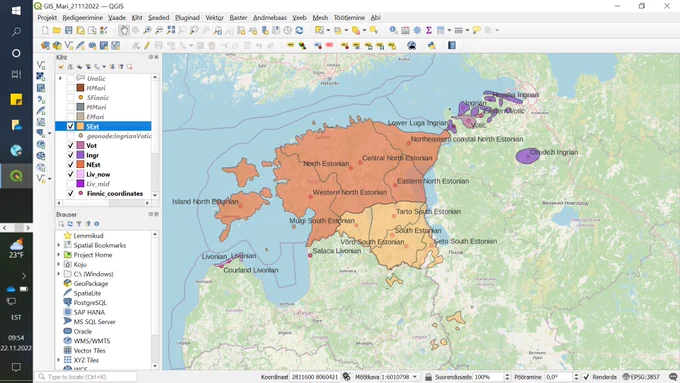680x383 pixels.
Task: Refresh the map canvas
Action: tap(299, 30)
